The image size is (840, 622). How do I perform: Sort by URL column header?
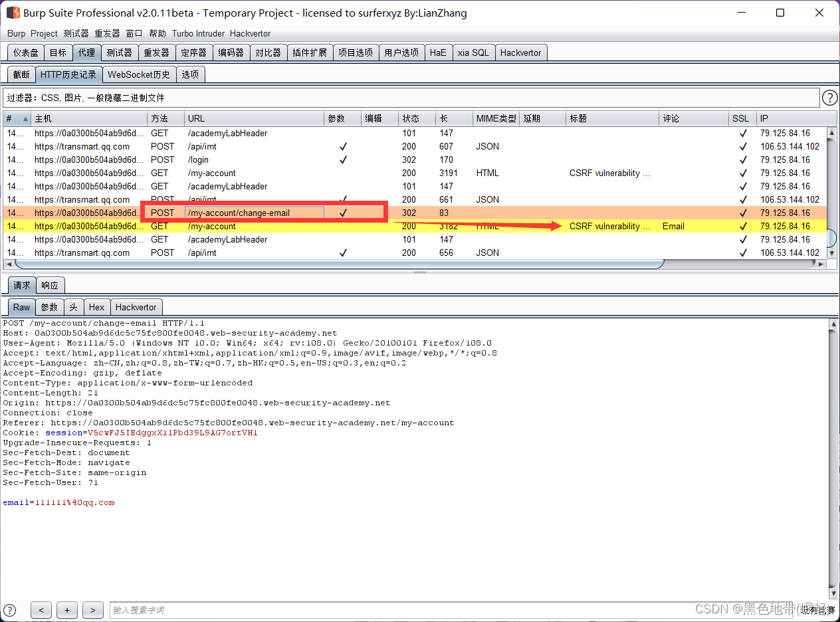pos(254,118)
